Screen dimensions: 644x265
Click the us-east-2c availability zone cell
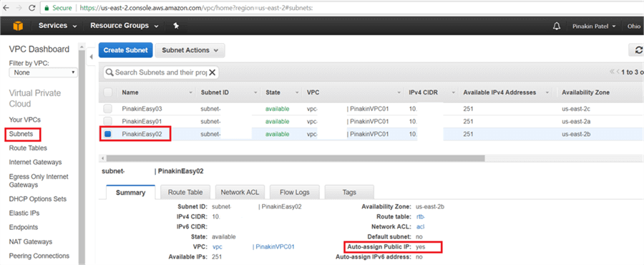[x=576, y=109]
